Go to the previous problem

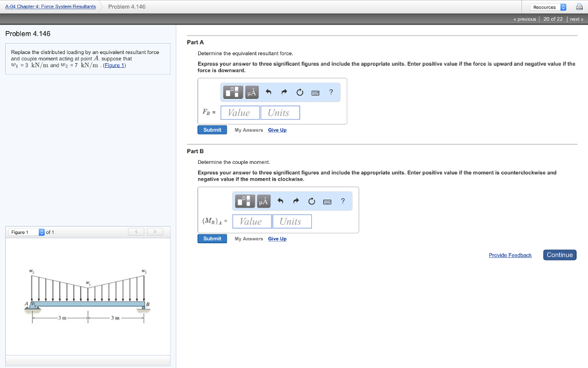click(x=525, y=19)
